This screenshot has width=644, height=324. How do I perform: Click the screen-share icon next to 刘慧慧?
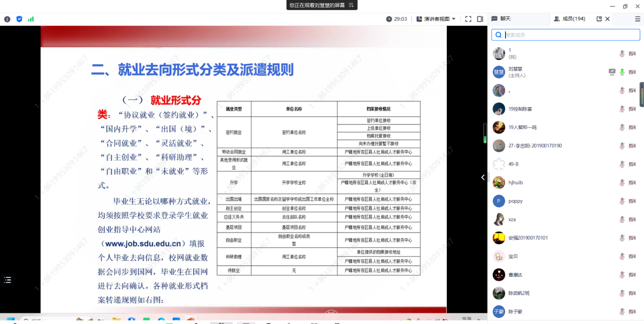point(612,72)
